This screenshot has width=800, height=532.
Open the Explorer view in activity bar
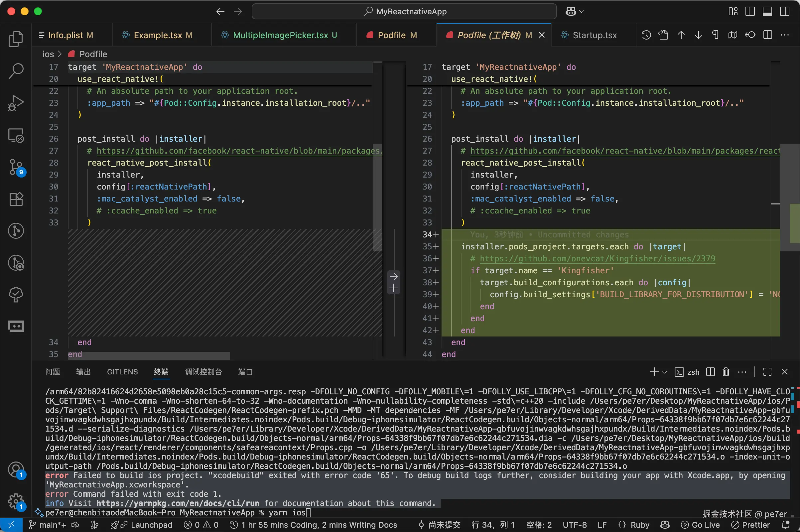16,39
